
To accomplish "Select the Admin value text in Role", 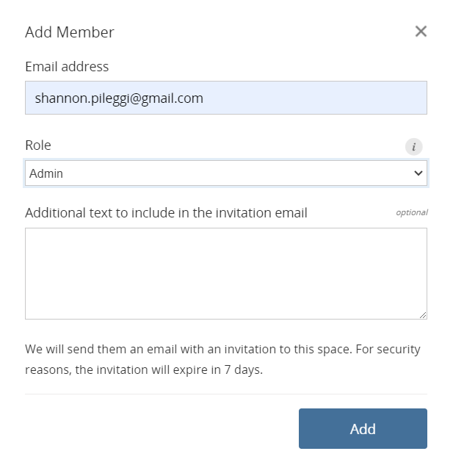I will (46, 173).
